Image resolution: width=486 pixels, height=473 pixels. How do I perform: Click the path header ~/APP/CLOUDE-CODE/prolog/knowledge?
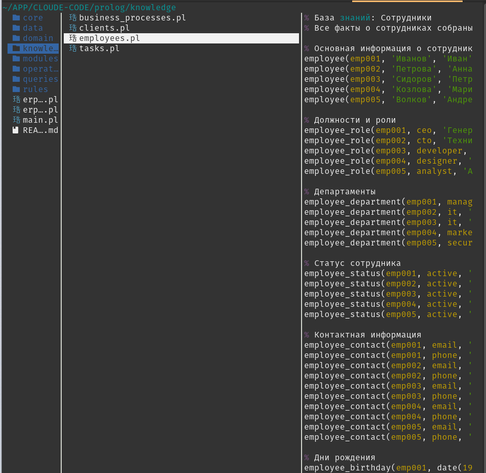tap(89, 7)
